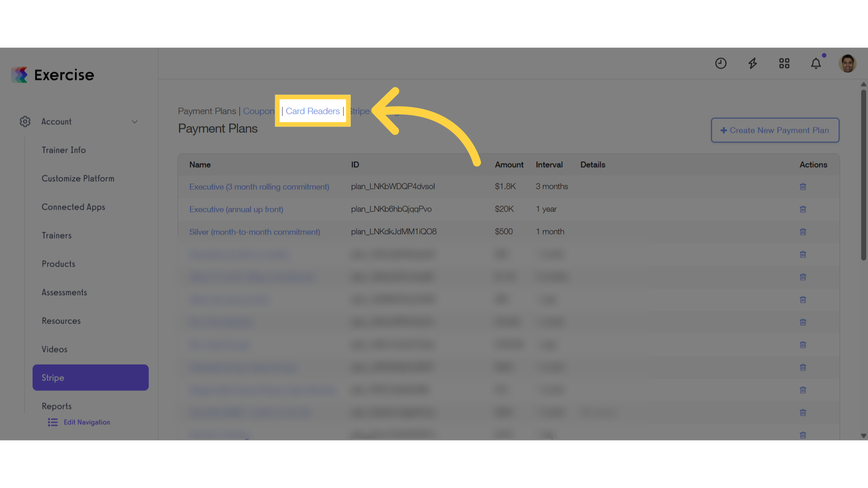Open Executive (annual up front) plan

point(236,209)
